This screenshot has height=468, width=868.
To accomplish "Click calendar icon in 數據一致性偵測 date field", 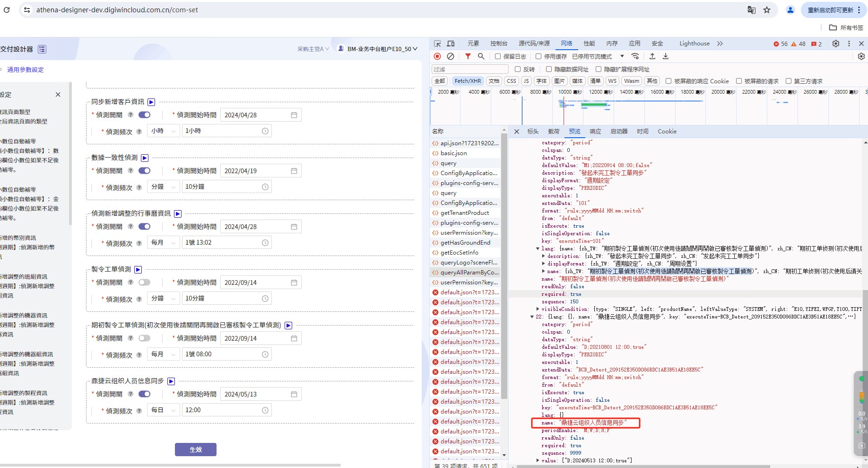I will point(294,171).
